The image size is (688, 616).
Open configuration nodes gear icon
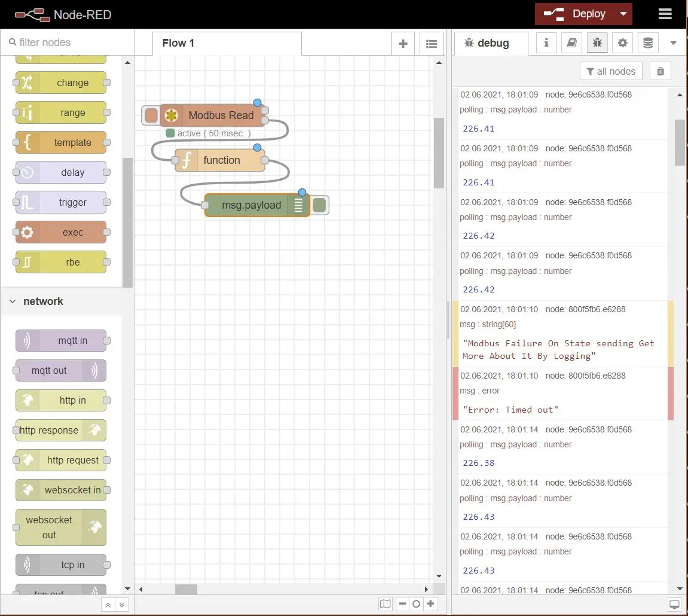click(x=622, y=43)
